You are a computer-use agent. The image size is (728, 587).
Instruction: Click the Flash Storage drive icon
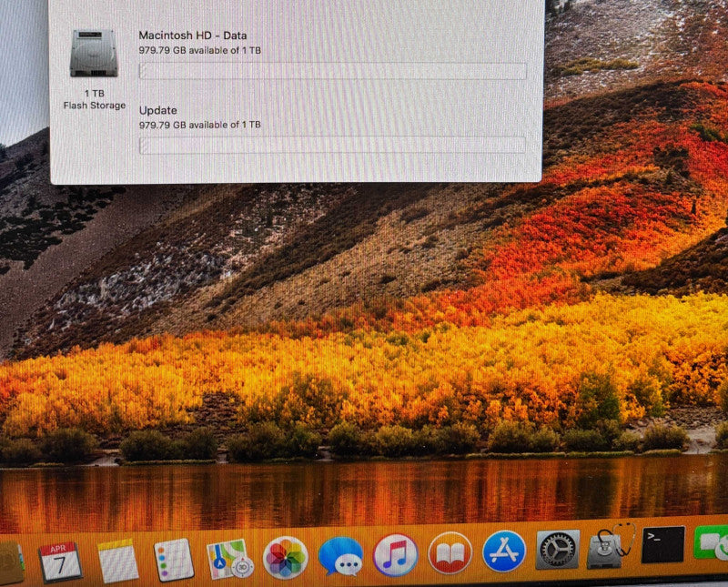click(94, 54)
